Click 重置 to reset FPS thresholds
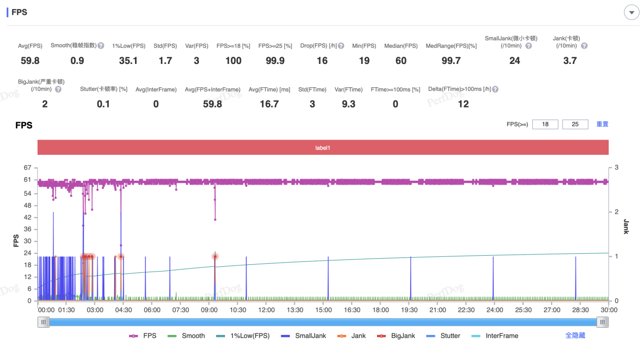644x343 pixels. click(602, 124)
